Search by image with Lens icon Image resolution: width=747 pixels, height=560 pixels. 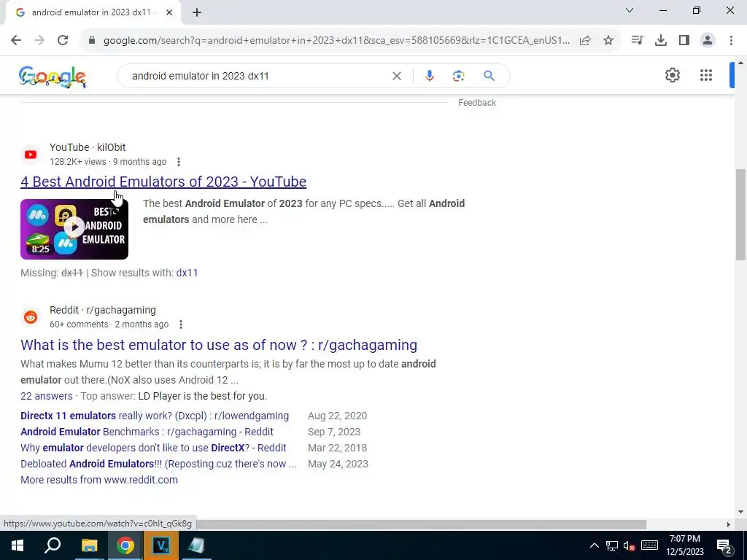(x=458, y=76)
